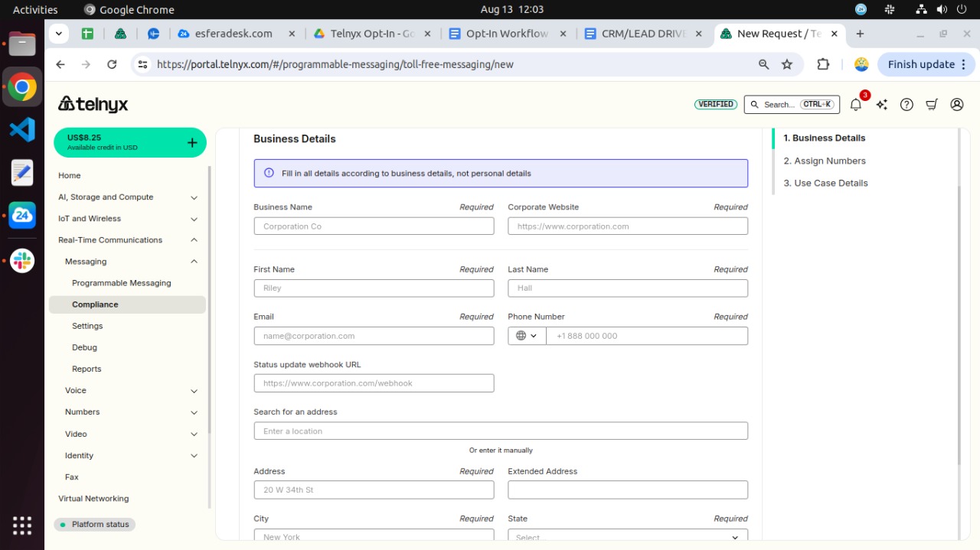Select Programmable Messaging in the sidebar
This screenshot has width=980, height=550.
[121, 283]
